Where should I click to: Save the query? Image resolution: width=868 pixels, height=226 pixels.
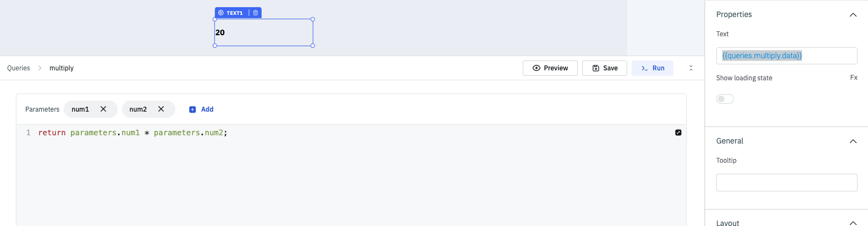(605, 68)
